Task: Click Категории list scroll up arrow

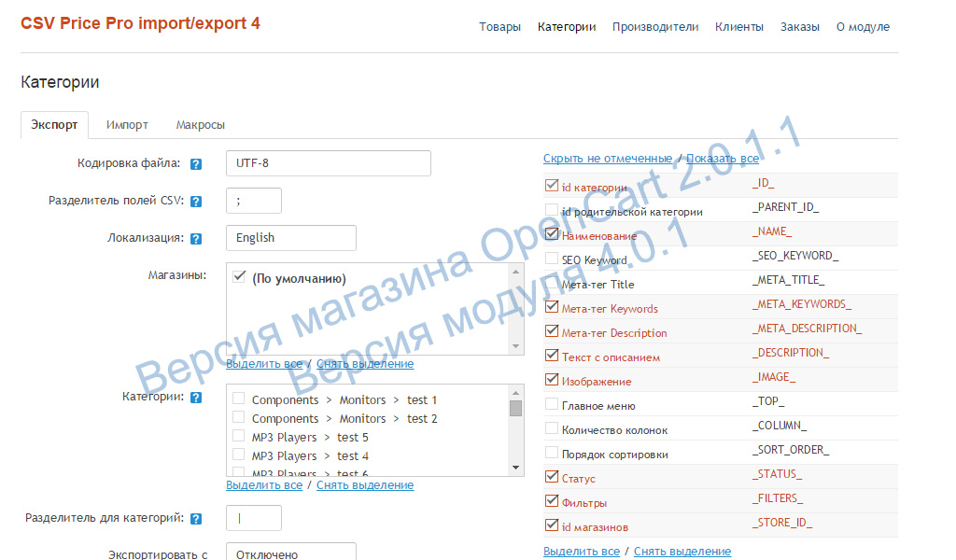Action: [x=515, y=392]
